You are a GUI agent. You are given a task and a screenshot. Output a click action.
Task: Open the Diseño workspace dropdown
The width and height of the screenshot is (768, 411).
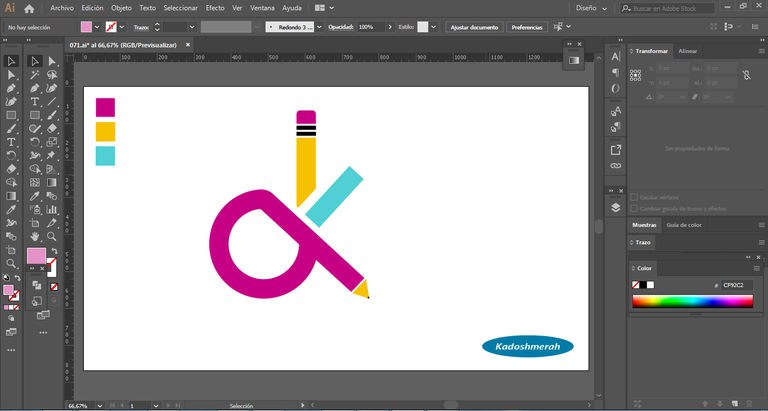(592, 8)
